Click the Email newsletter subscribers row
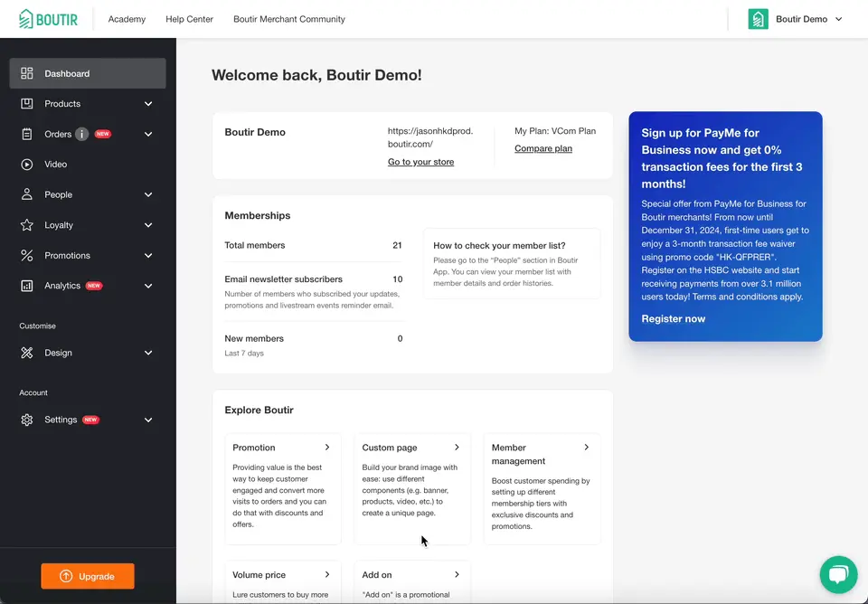This screenshot has height=604, width=868. (x=314, y=292)
